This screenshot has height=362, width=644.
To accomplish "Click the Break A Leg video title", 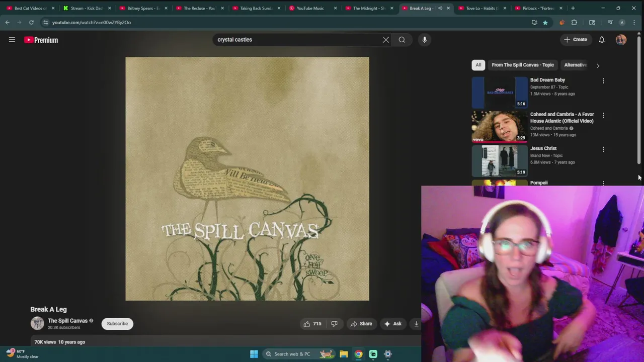I will (x=48, y=309).
